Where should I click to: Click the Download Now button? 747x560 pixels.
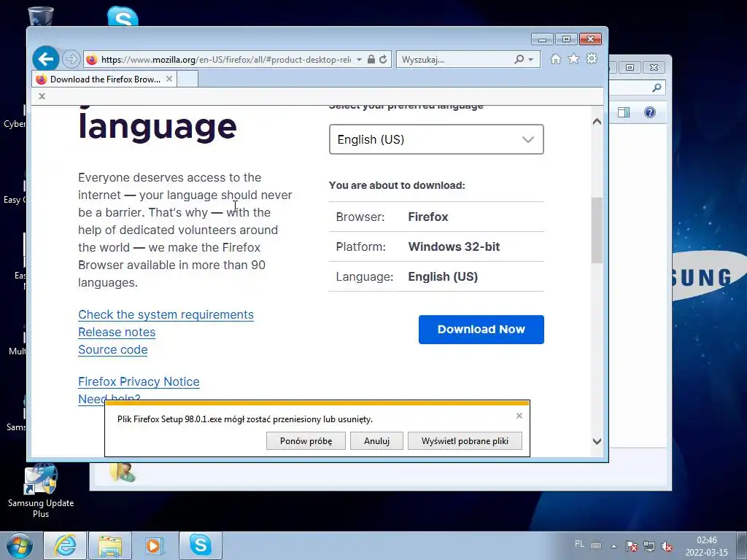481,330
